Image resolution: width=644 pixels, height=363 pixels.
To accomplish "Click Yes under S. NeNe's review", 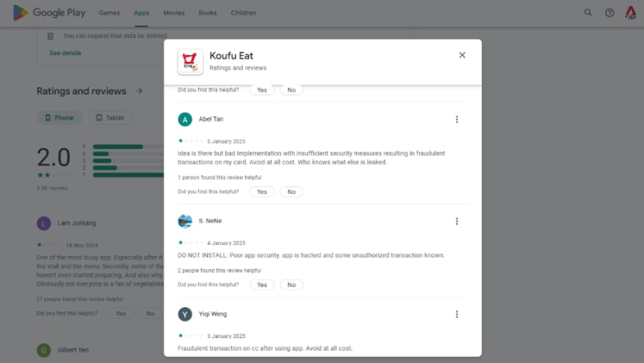I will tap(262, 285).
